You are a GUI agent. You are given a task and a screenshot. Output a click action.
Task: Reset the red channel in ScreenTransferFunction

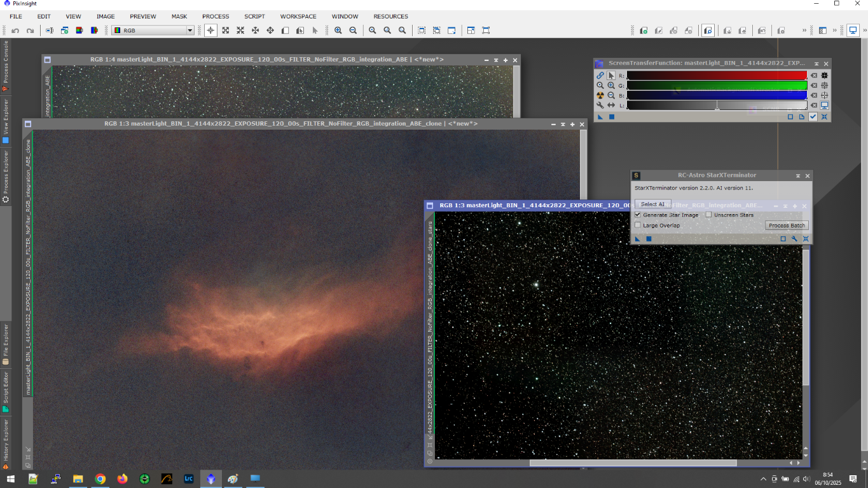(x=813, y=76)
